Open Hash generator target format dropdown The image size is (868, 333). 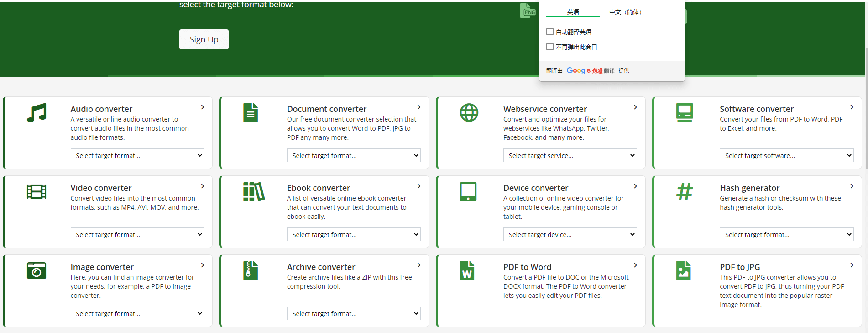(x=786, y=234)
